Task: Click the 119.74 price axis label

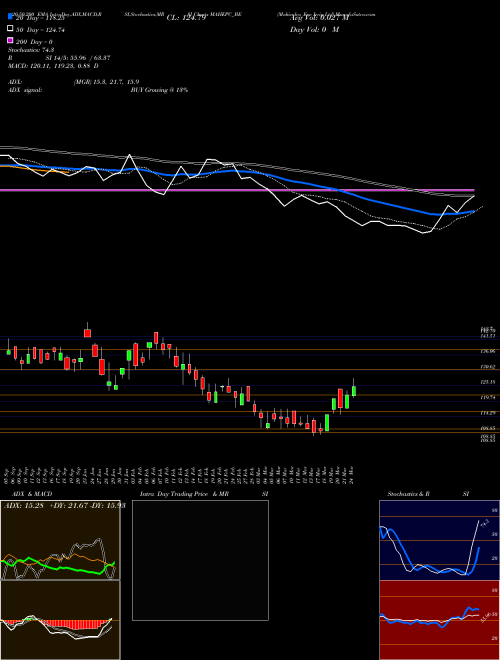Action: coord(488,397)
